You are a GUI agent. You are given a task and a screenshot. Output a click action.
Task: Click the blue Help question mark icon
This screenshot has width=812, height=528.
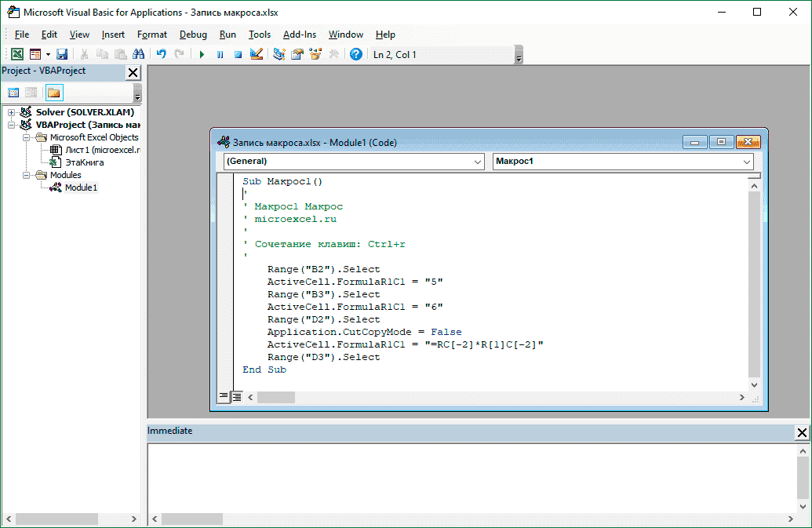tap(356, 55)
